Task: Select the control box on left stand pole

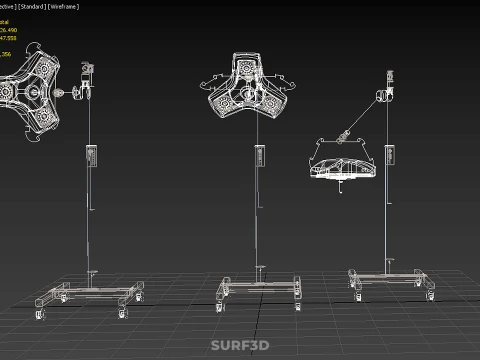Action: tap(92, 156)
